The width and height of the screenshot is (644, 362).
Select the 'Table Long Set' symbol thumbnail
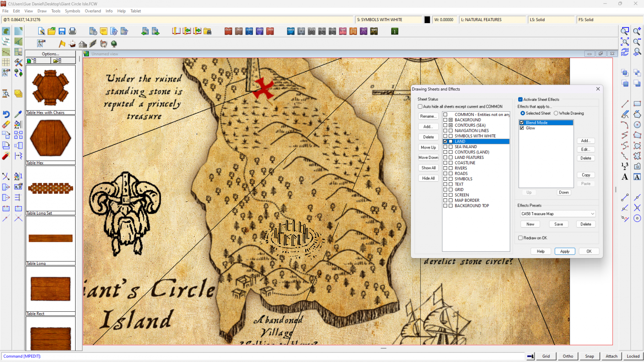pyautogui.click(x=51, y=190)
